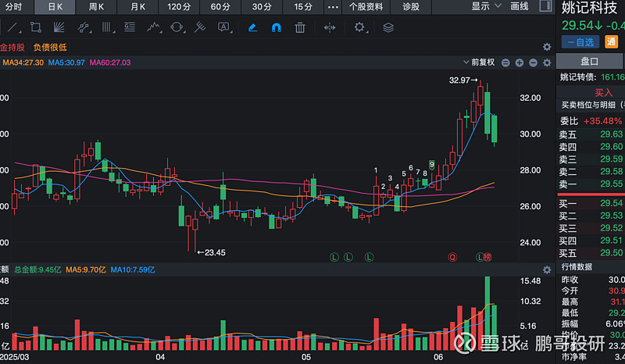Open the drawing settings gear in toolbar
Viewport: 625px width, 364px height.
[x=359, y=27]
